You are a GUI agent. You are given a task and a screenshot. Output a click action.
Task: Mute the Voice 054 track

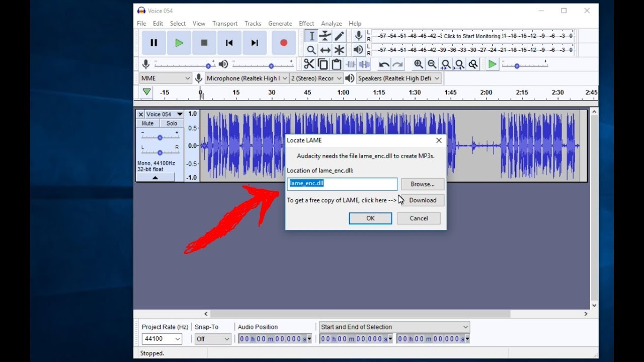[147, 123]
